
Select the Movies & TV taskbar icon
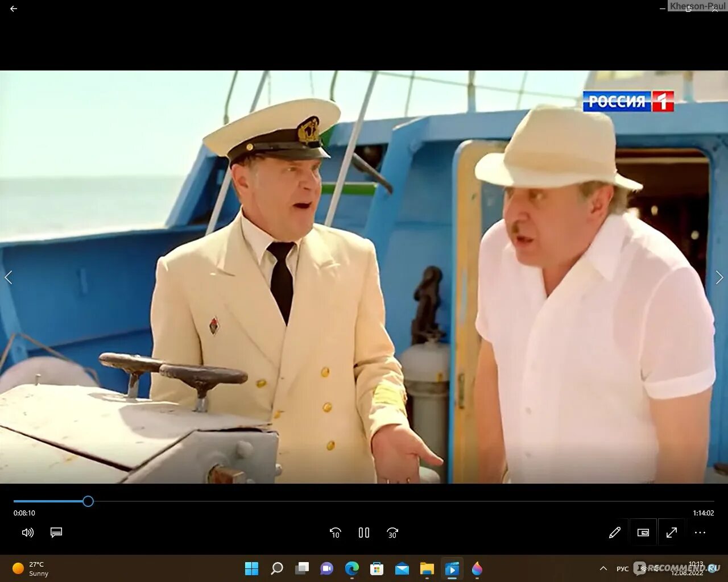452,568
